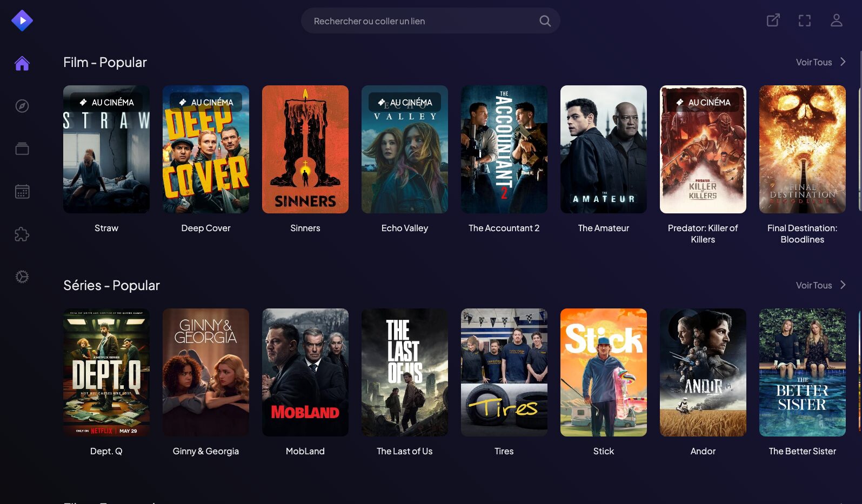862x504 pixels.
Task: Open The Amateur movie poster
Action: click(x=604, y=149)
